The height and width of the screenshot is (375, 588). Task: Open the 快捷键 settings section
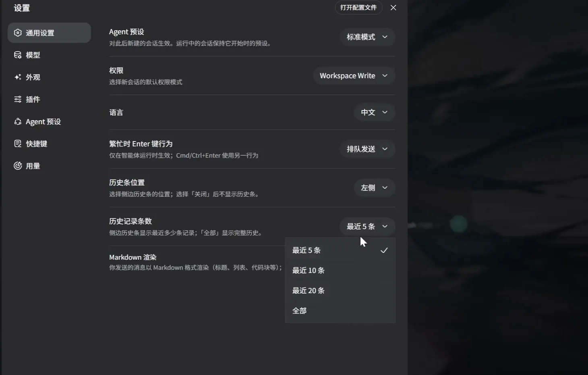point(49,144)
